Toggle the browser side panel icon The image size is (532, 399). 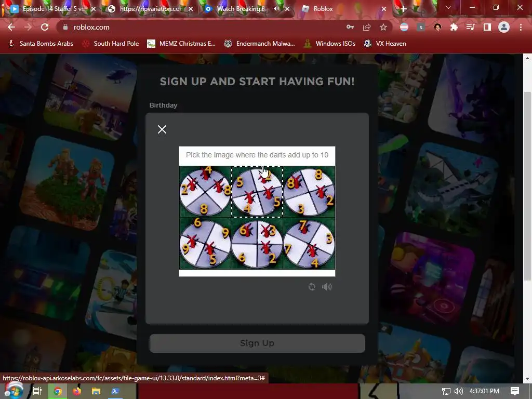pyautogui.click(x=487, y=27)
